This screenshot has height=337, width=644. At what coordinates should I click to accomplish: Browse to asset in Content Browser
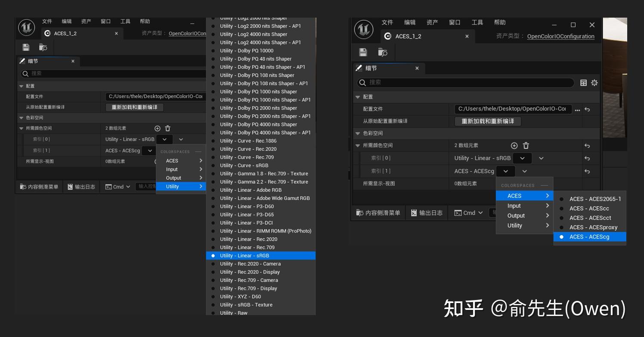383,52
